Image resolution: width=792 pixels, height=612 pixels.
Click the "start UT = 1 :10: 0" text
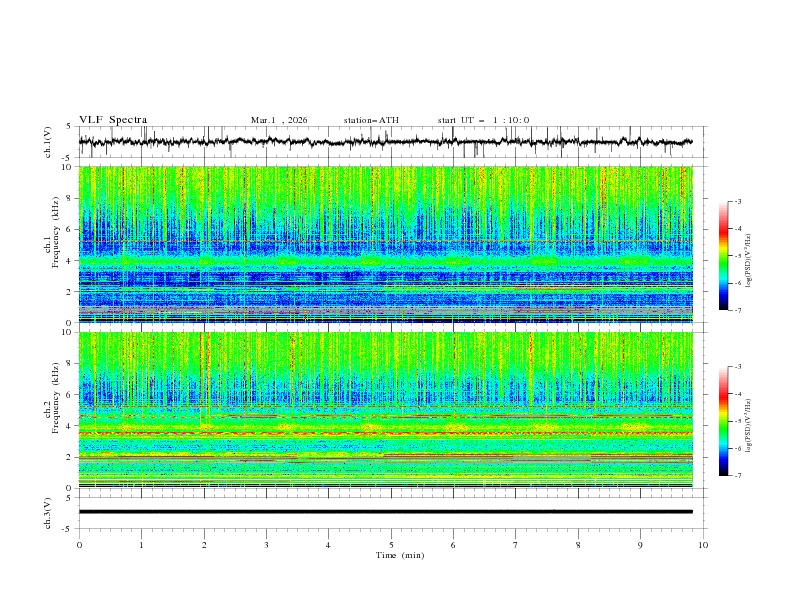[483, 120]
